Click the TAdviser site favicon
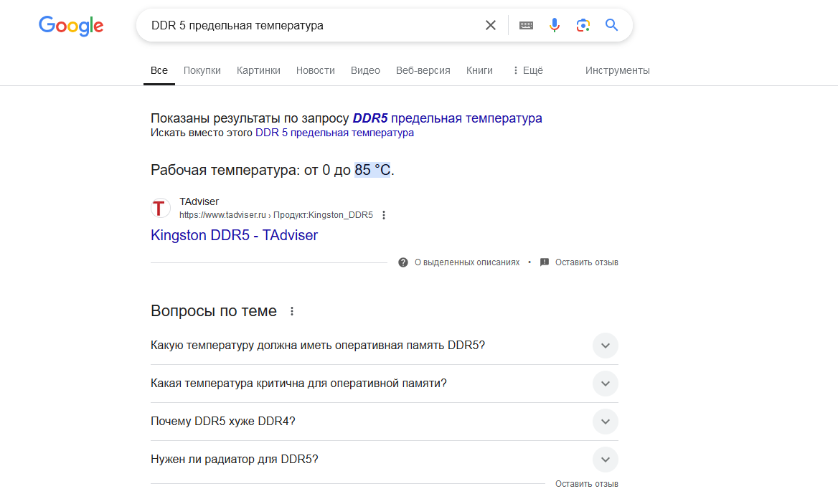This screenshot has width=838, height=504. (x=161, y=208)
